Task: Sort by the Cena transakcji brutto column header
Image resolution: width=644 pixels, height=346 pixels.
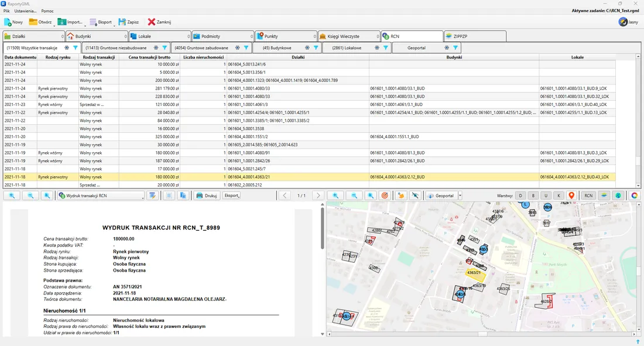Action: click(x=149, y=57)
